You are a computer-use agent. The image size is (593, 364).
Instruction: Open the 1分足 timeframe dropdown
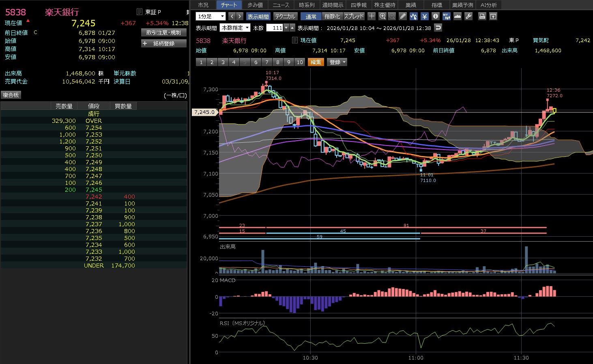click(210, 16)
